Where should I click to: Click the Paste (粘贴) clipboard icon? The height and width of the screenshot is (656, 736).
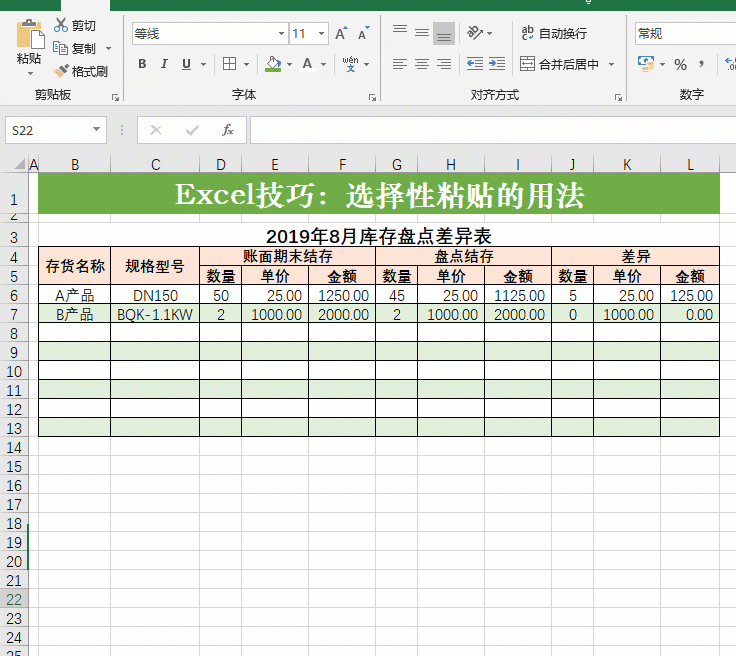click(30, 34)
